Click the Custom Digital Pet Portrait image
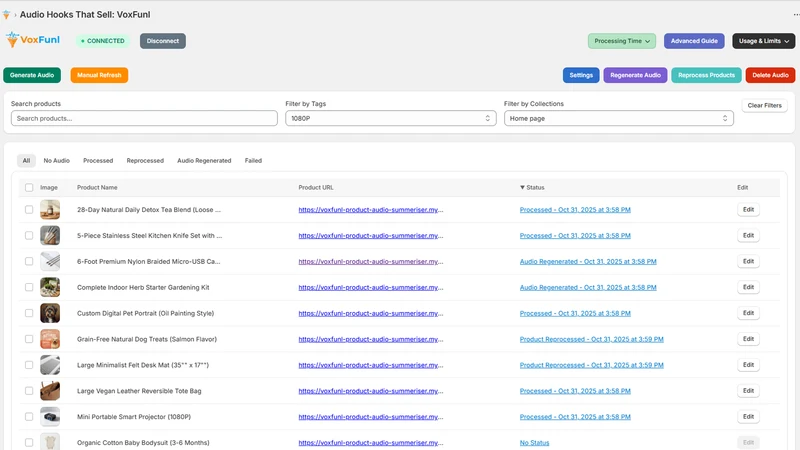 click(x=50, y=313)
